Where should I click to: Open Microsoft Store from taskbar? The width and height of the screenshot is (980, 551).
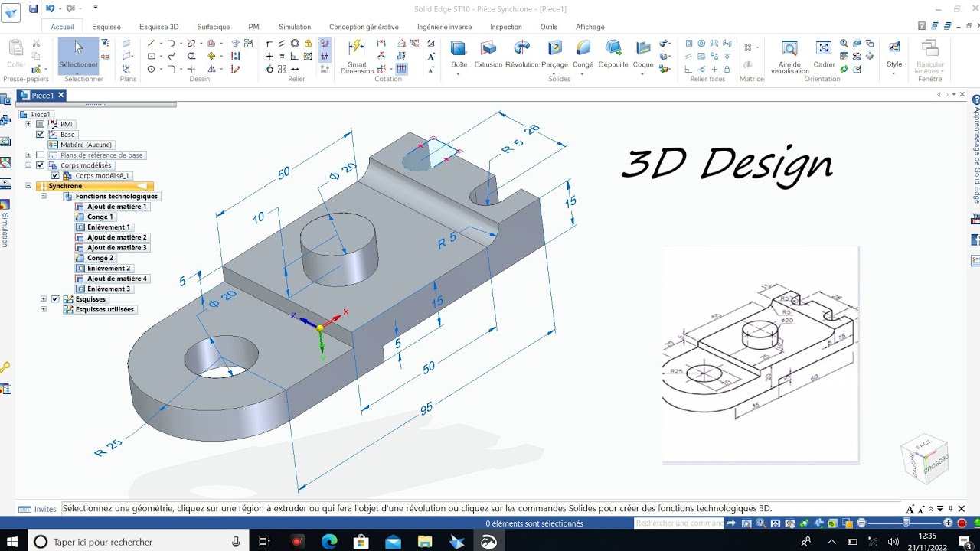coord(361,542)
